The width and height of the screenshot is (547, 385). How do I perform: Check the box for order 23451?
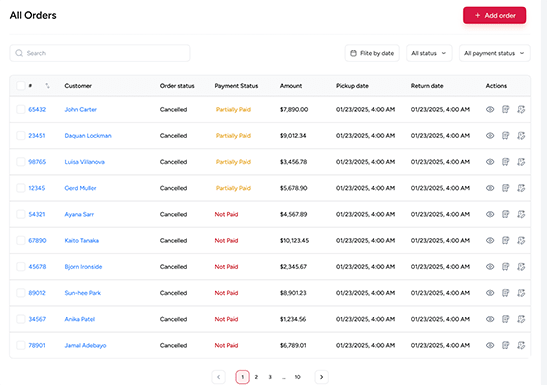coord(21,136)
